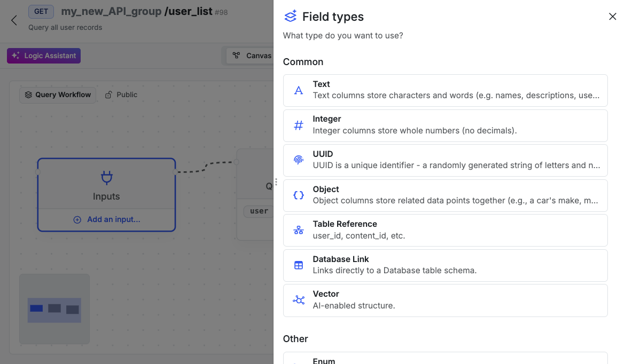Viewport: 617px width, 364px height.
Task: Go back using the left chevron
Action: coord(14,20)
